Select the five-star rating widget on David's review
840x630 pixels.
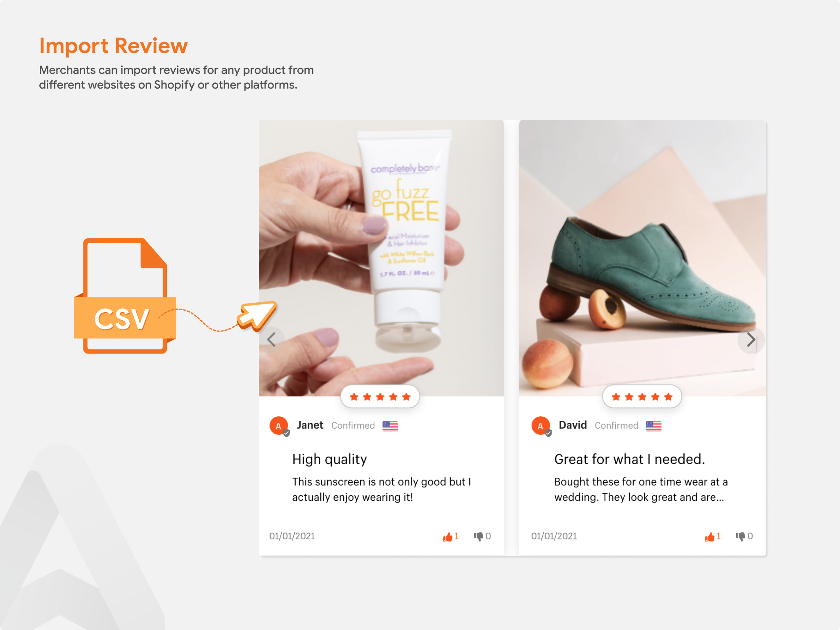640,396
